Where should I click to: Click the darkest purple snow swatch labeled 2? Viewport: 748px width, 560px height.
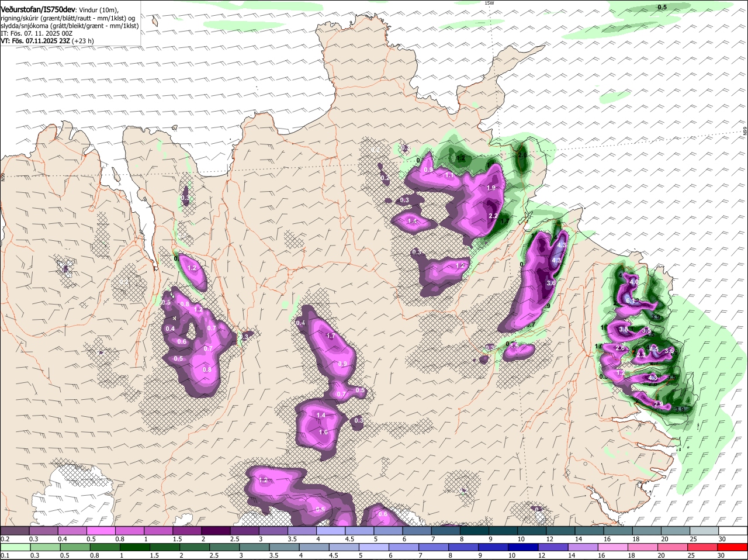[x=215, y=530]
